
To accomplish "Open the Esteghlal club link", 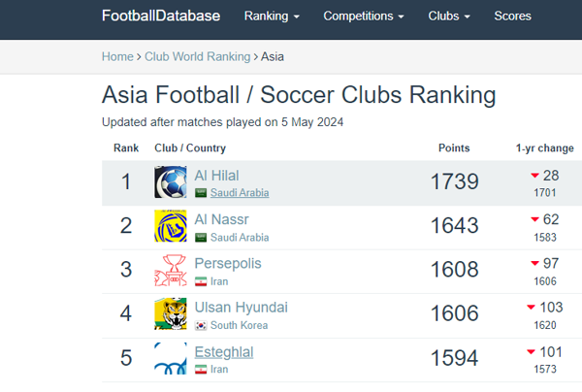I will click(x=224, y=352).
